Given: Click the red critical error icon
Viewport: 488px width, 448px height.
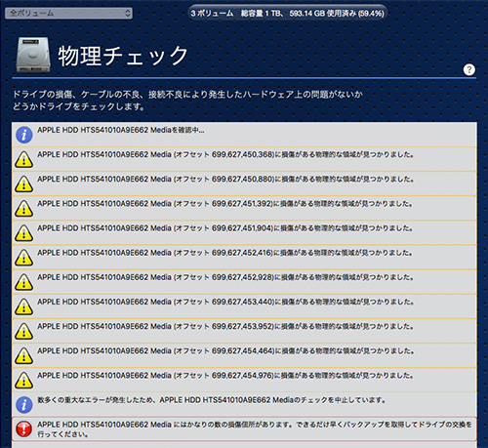Looking at the screenshot, I should pos(24,428).
